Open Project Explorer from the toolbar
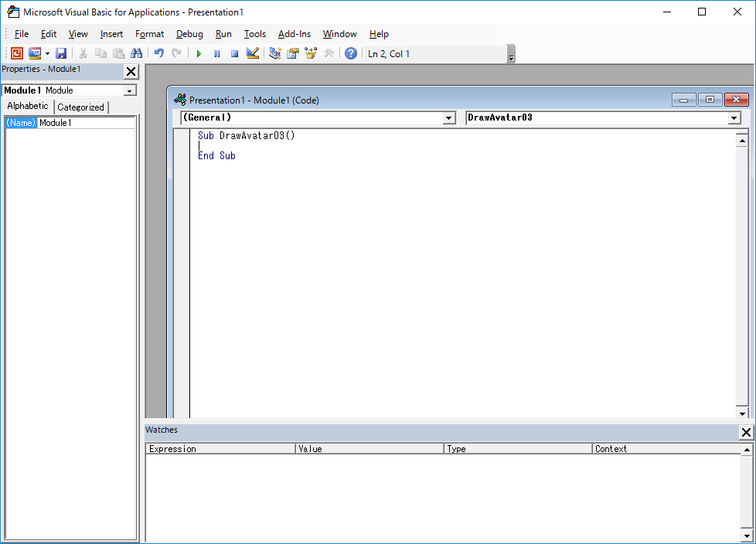 point(275,53)
